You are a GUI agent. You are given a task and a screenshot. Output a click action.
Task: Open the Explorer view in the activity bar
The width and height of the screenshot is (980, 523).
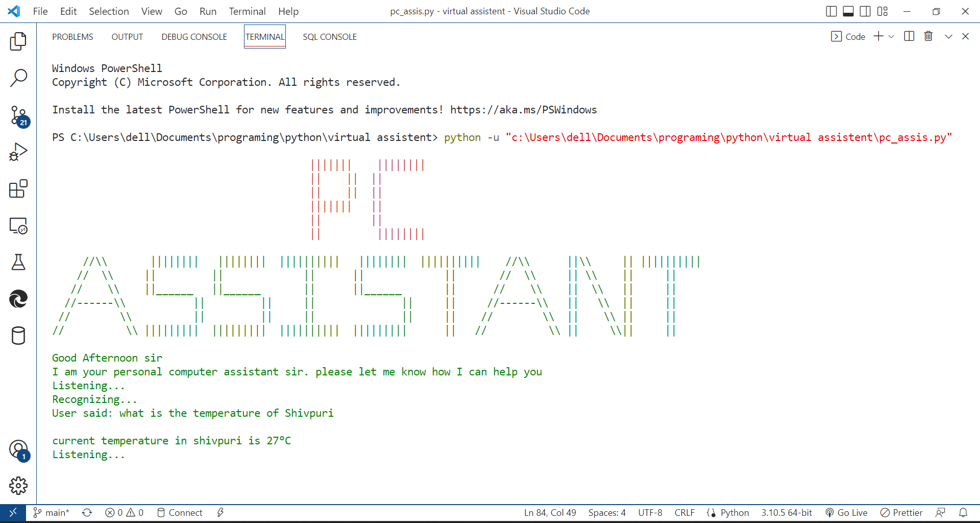[18, 41]
